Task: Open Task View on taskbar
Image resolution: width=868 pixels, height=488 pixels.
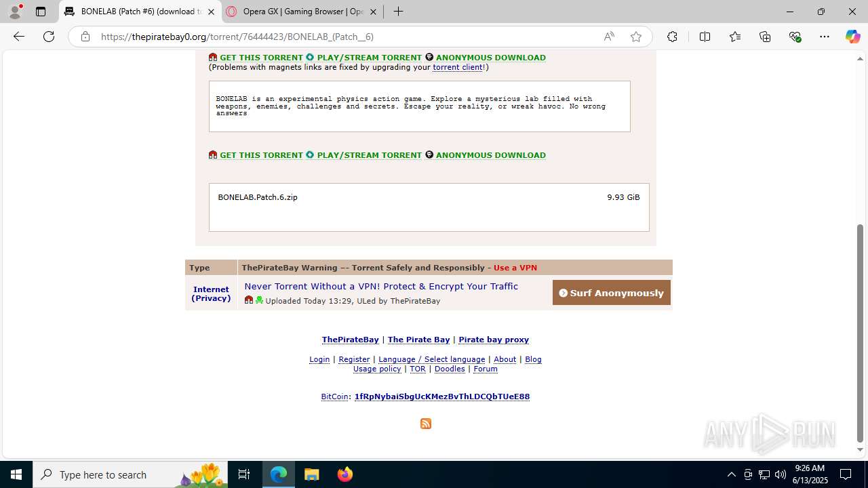Action: pyautogui.click(x=244, y=474)
